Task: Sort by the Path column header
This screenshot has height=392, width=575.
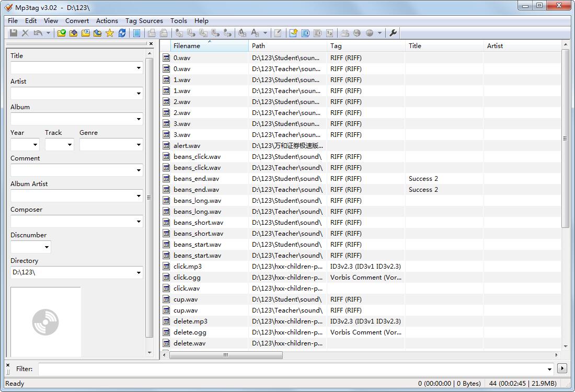Action: [x=287, y=46]
